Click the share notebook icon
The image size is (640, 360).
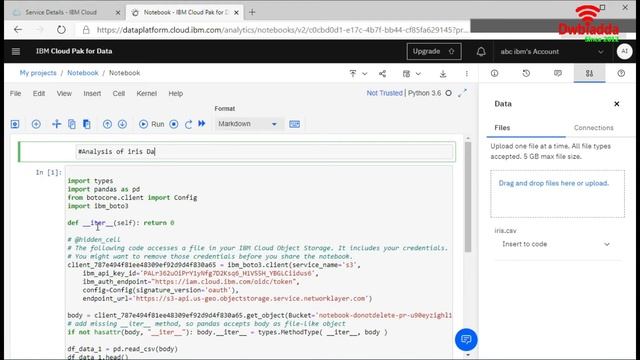pyautogui.click(x=382, y=73)
